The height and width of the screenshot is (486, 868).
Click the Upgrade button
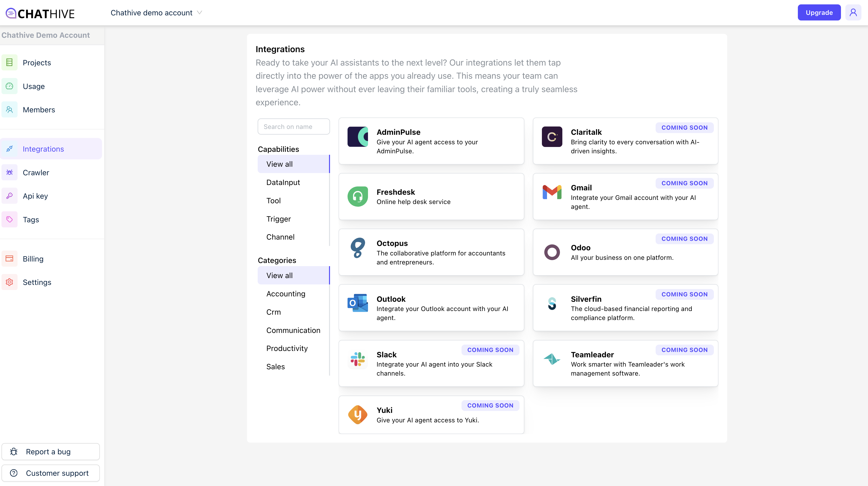(x=819, y=12)
